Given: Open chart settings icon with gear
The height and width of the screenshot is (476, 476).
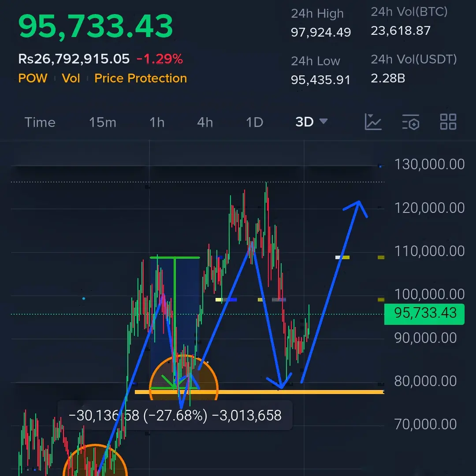Looking at the screenshot, I should click(x=411, y=122).
